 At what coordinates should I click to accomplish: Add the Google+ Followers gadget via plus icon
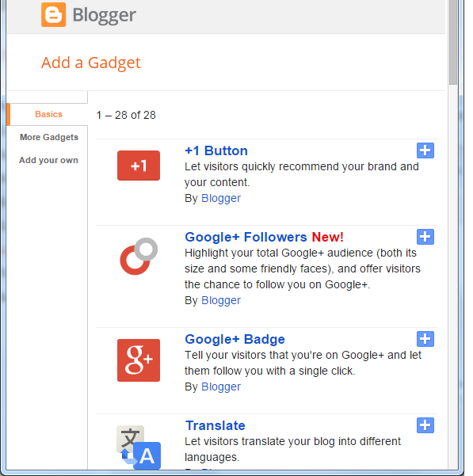[425, 237]
